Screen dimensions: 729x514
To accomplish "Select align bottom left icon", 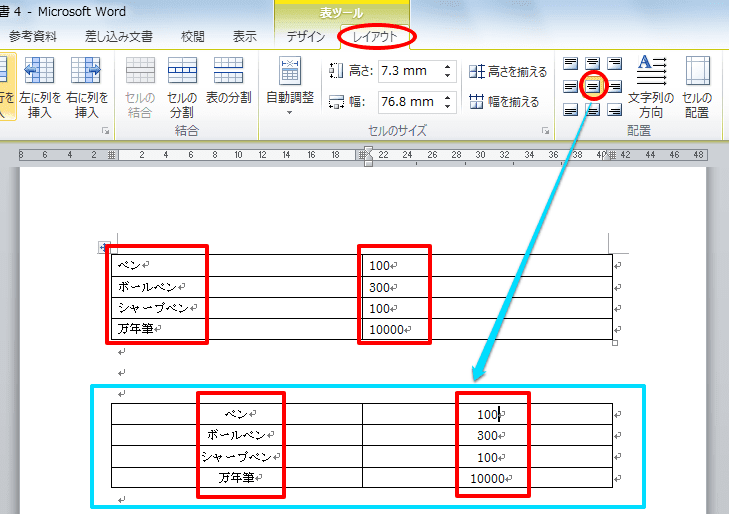I will point(570,110).
